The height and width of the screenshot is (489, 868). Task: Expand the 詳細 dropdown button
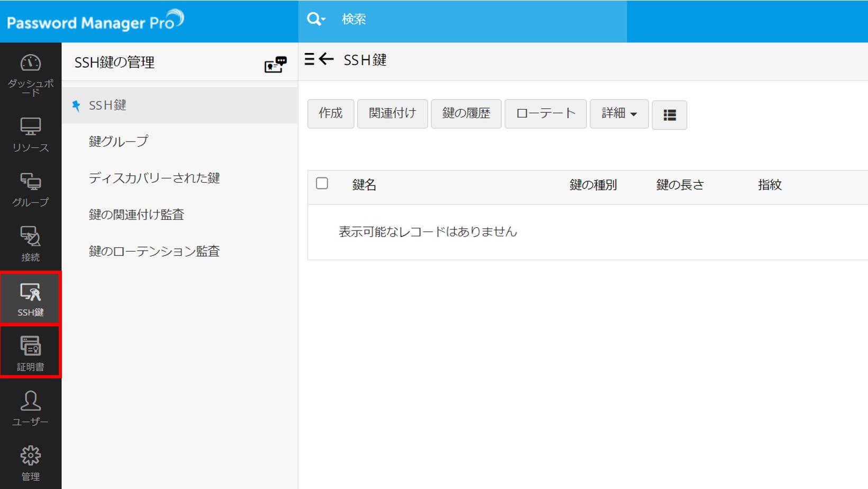coord(619,113)
